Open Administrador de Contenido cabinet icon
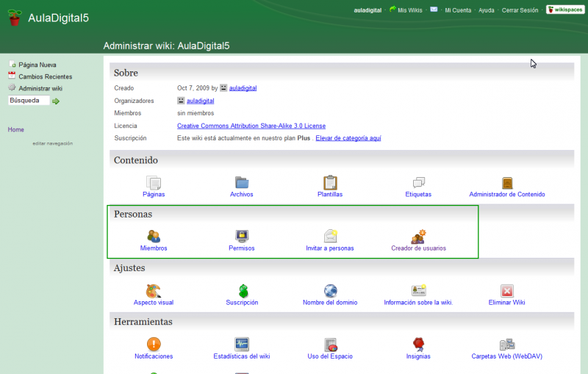 (507, 183)
